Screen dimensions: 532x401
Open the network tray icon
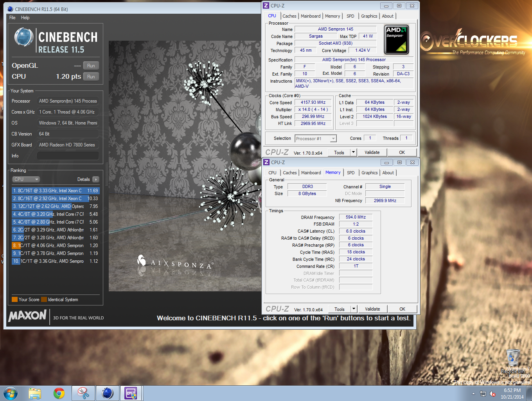[483, 394]
